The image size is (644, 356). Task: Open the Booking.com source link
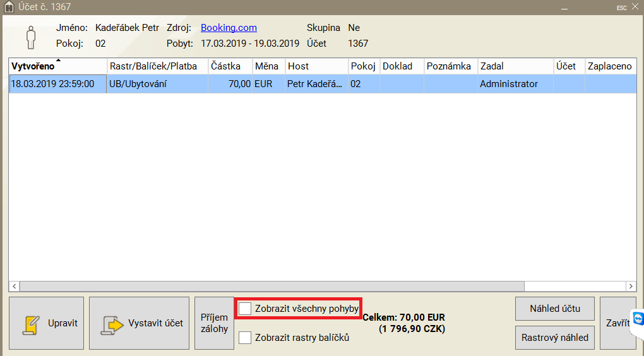[229, 28]
